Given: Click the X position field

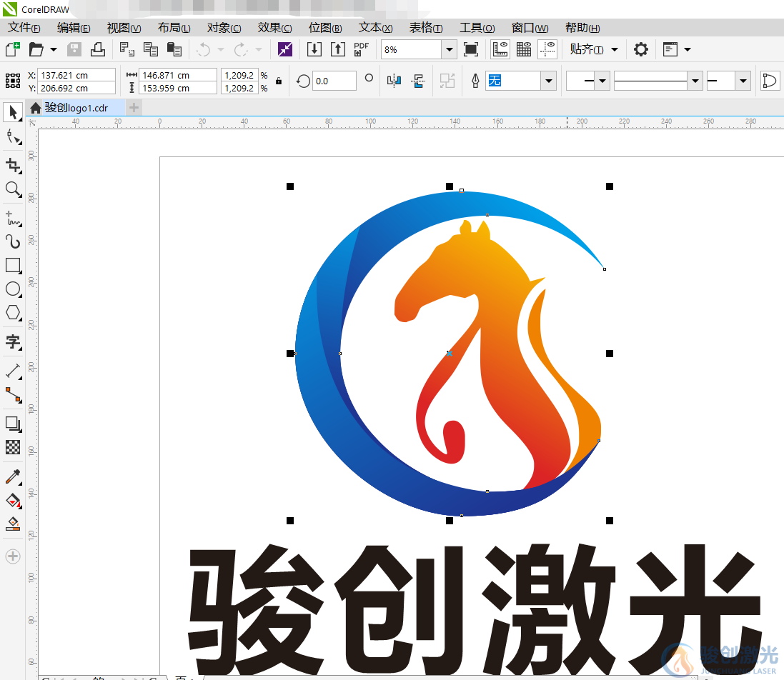Looking at the screenshot, I should click(x=76, y=75).
